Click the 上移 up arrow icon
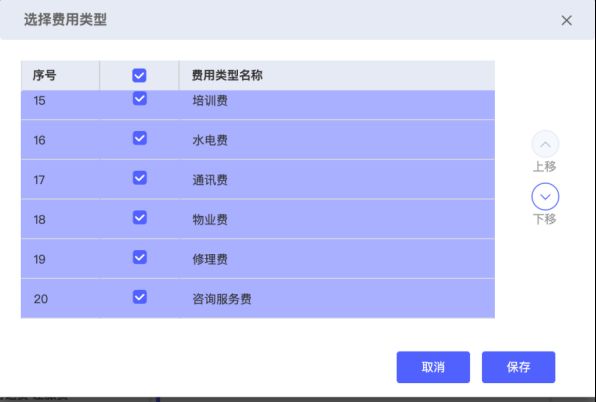 (545, 144)
